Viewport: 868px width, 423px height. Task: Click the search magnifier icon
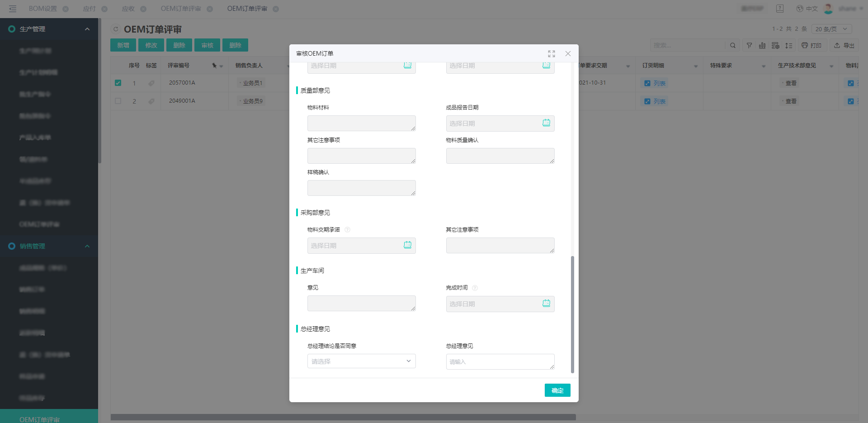click(x=733, y=45)
